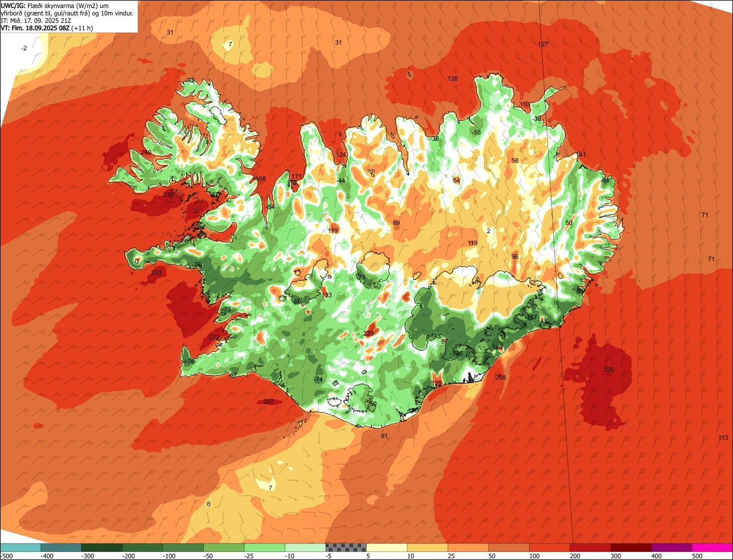Click the '128' value north of Iceland
Image resolution: width=733 pixels, height=560 pixels.
click(x=452, y=78)
